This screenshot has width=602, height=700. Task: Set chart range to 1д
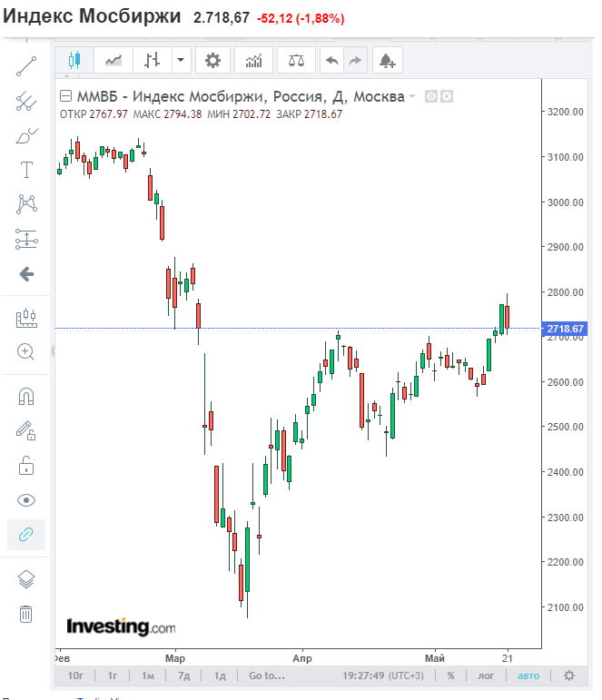tap(220, 675)
